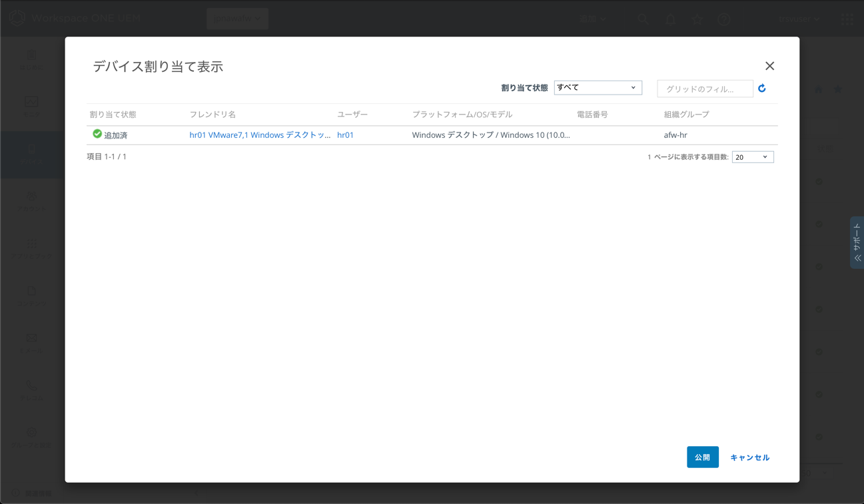Image resolution: width=864 pixels, height=504 pixels.
Task: Open the hr01 VMware7,1 Windows device link
Action: pos(260,134)
